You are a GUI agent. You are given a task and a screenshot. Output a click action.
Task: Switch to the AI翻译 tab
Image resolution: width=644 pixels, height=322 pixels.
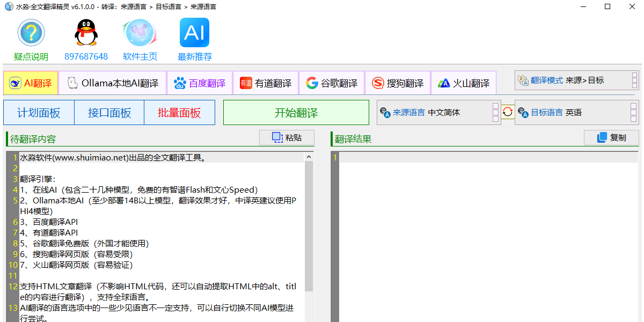[31, 83]
